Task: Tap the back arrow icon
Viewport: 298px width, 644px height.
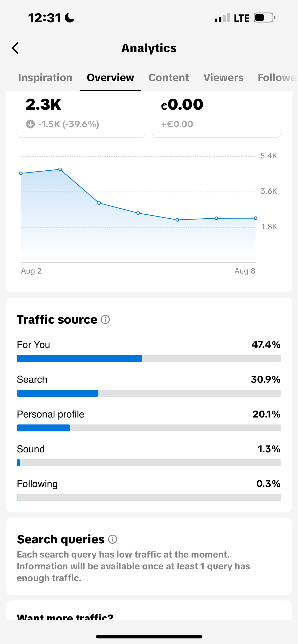Action: (16, 48)
